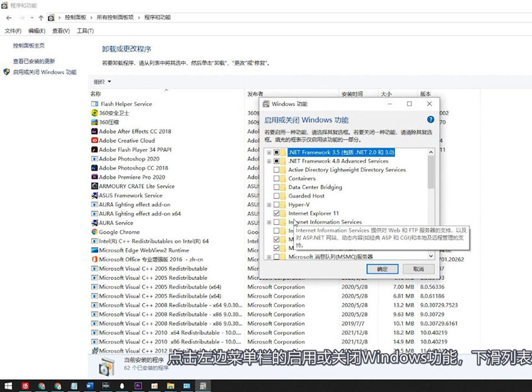
Task: Click the 启用或关闭 Windows 功能 link
Action: click(x=45, y=72)
